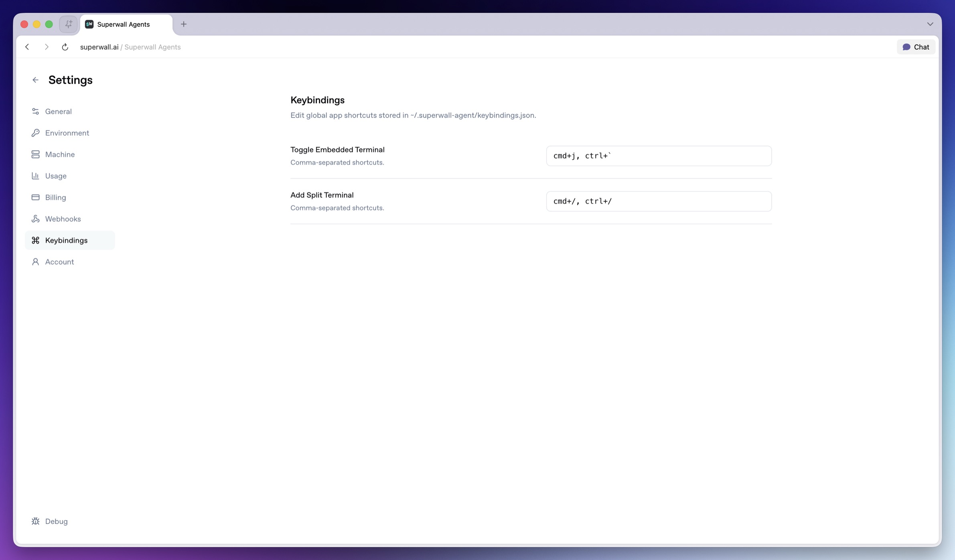Go back using the browser back arrow

[27, 47]
